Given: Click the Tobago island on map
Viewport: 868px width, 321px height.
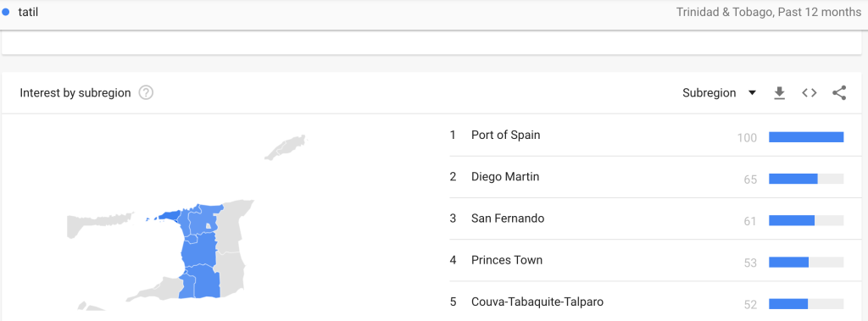Looking at the screenshot, I should pos(285,147).
